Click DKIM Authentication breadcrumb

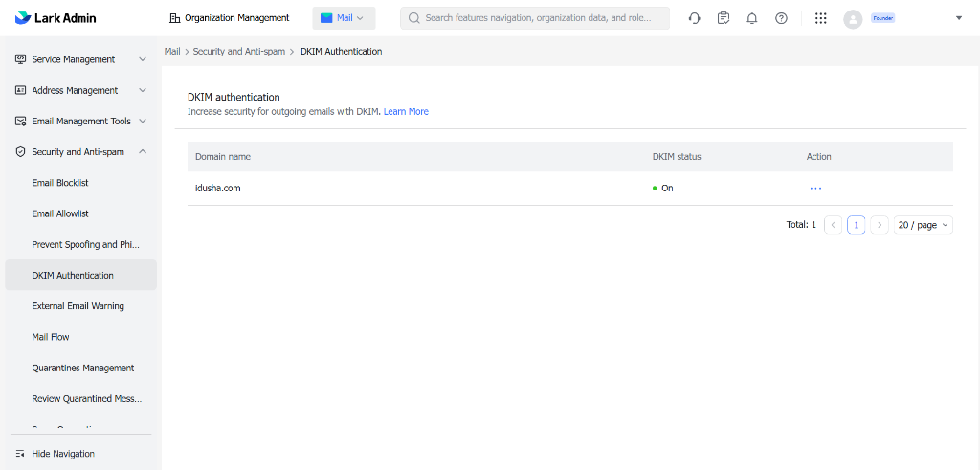(342, 52)
